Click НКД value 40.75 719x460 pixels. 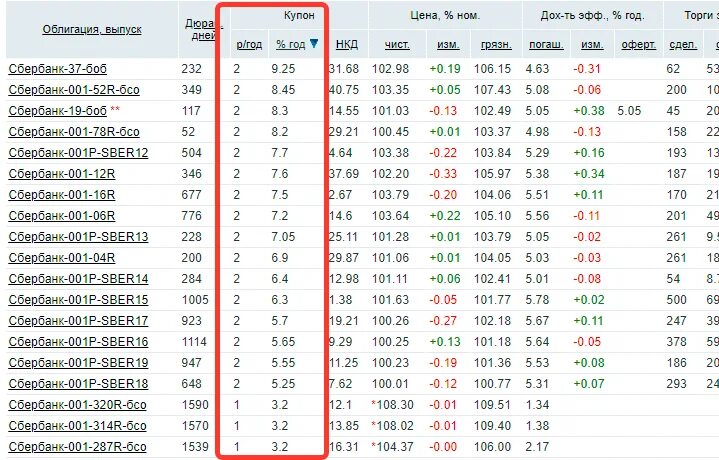click(x=344, y=90)
